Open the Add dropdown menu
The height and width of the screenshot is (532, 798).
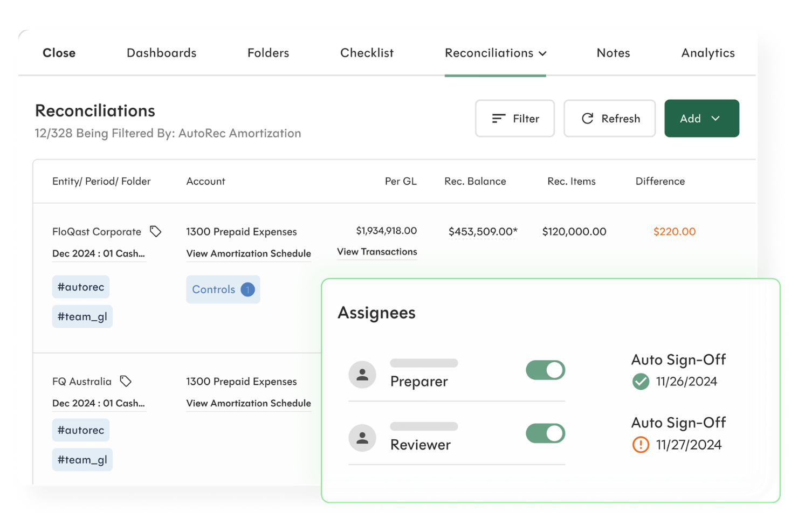[701, 119]
